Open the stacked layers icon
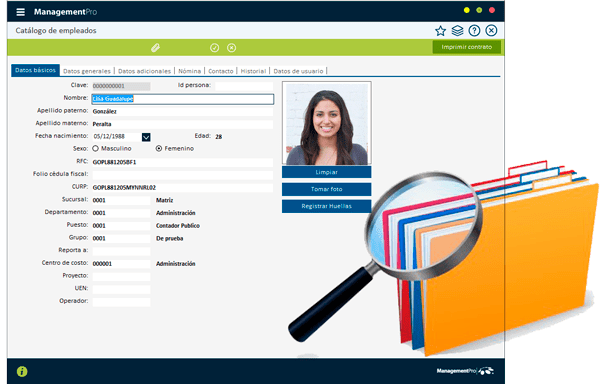This screenshot has width=600, height=384. 457,31
